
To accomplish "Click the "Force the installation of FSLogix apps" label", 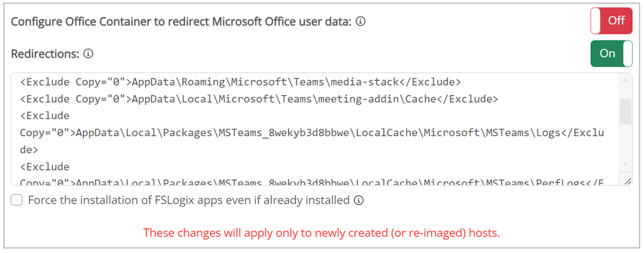I will tap(188, 201).
